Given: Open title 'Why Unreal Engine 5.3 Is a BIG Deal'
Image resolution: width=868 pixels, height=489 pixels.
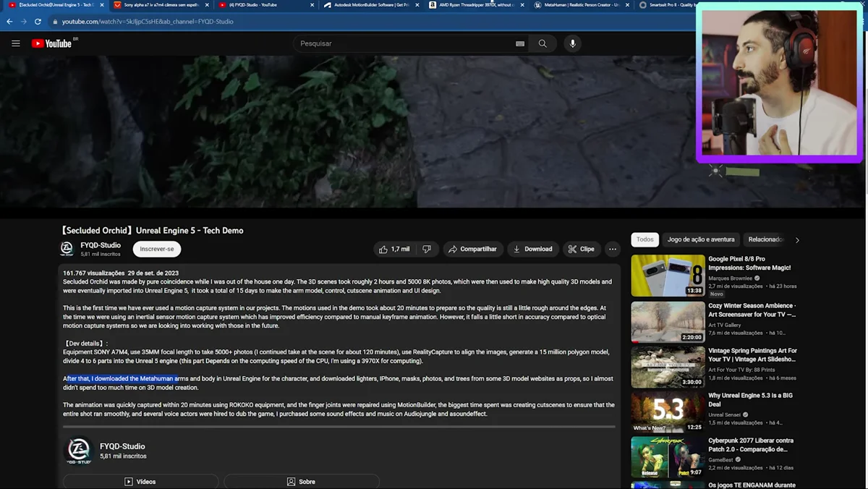Looking at the screenshot, I should [x=750, y=400].
